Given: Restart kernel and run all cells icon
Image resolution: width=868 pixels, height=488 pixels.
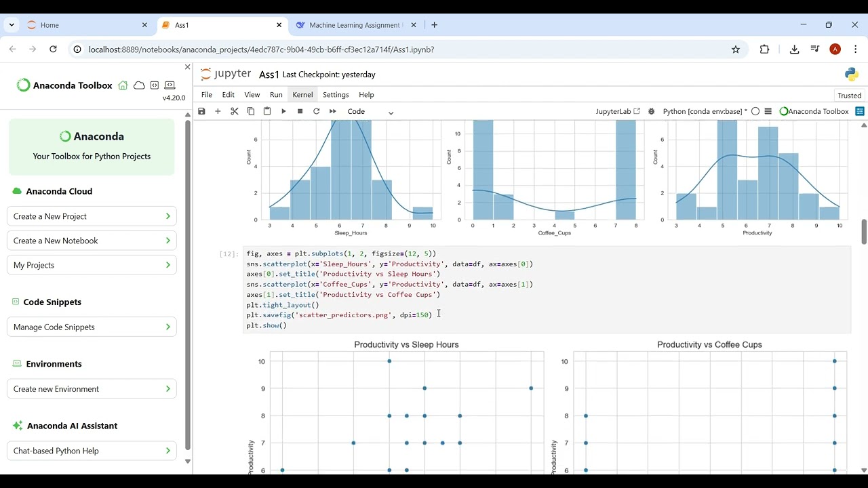Looking at the screenshot, I should coord(333,111).
